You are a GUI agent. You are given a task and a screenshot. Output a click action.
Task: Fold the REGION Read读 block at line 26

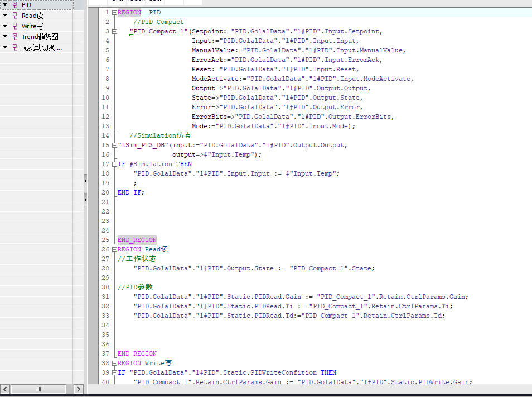coord(115,249)
